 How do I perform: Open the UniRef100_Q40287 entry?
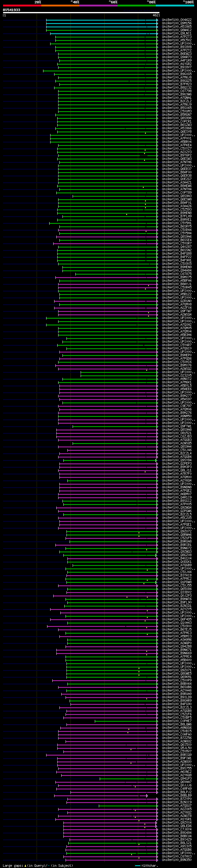(x=177, y=247)
